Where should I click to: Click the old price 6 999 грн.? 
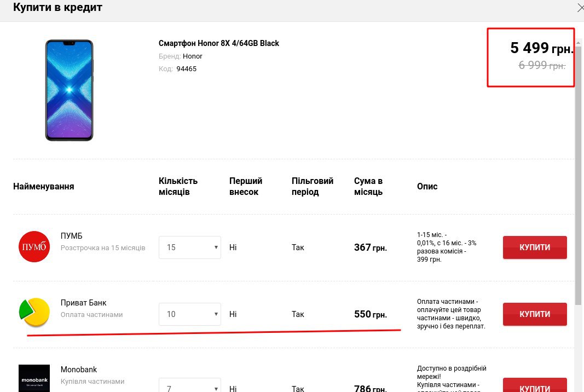click(x=542, y=65)
